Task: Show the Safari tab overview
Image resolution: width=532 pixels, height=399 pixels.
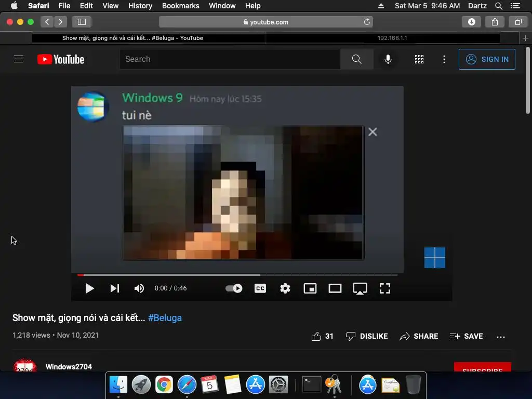Action: tap(518, 22)
